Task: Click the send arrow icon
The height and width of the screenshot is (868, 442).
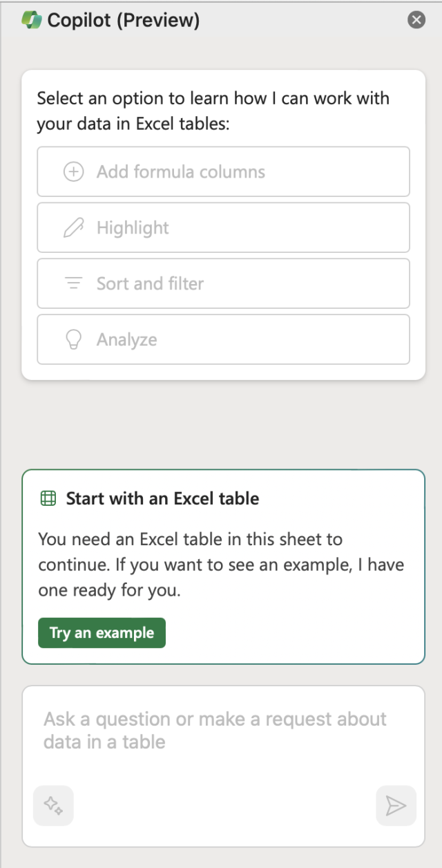Action: coord(396,805)
